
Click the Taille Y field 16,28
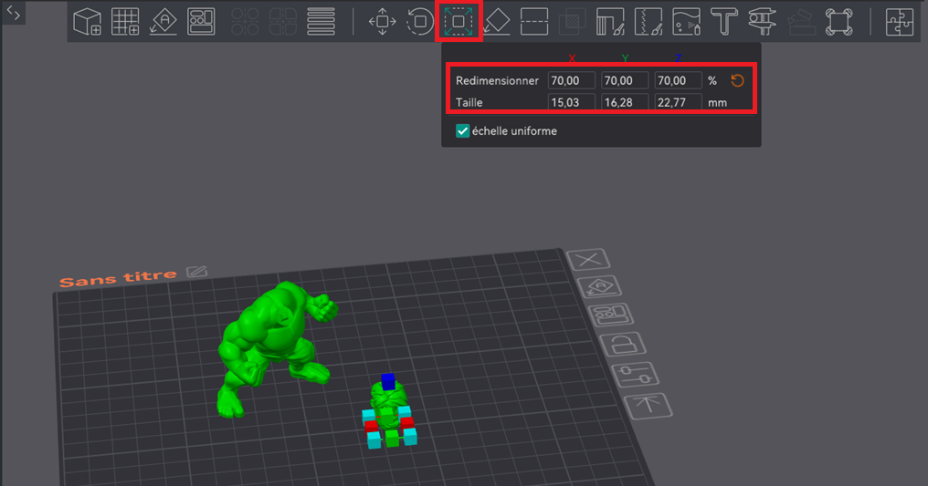(624, 102)
